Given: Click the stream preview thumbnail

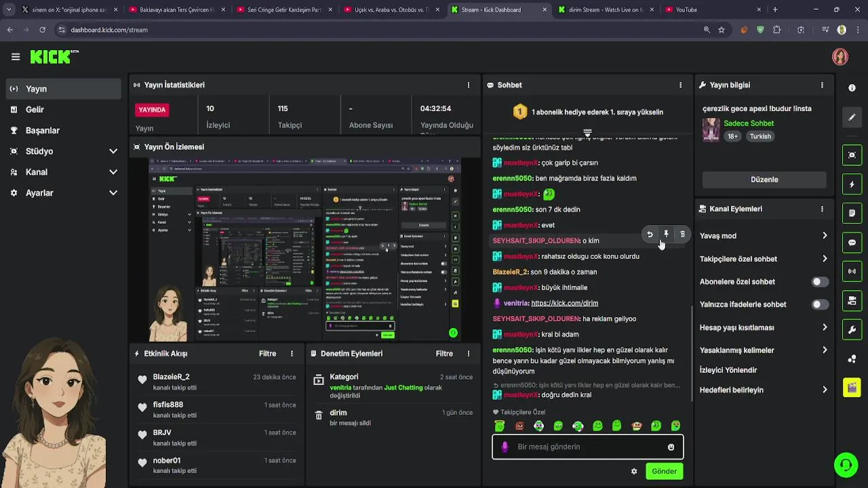Looking at the screenshot, I should point(305,249).
